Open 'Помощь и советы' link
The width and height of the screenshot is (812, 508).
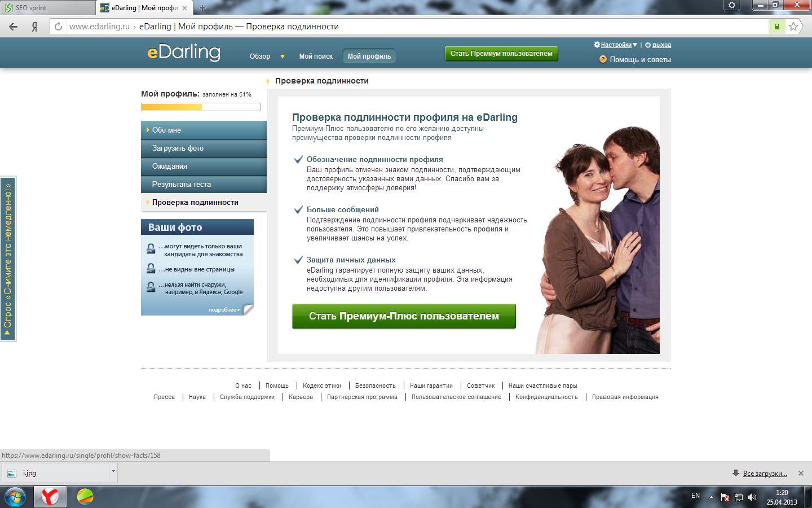(x=640, y=59)
